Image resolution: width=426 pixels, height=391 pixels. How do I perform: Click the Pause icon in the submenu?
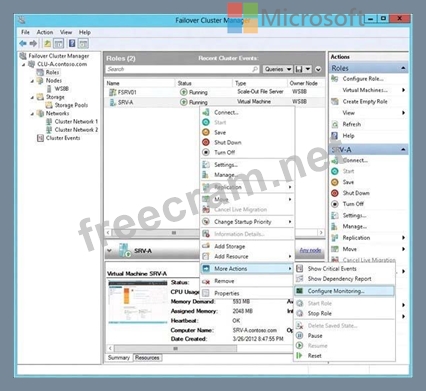[x=299, y=335]
